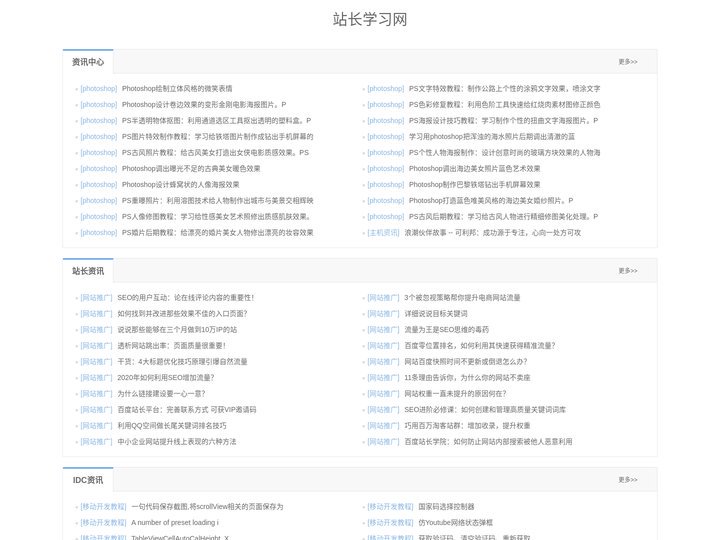Open article 3个被忽视策略帮你提升电商网站流量
This screenshot has width=720, height=540.
tap(462, 298)
